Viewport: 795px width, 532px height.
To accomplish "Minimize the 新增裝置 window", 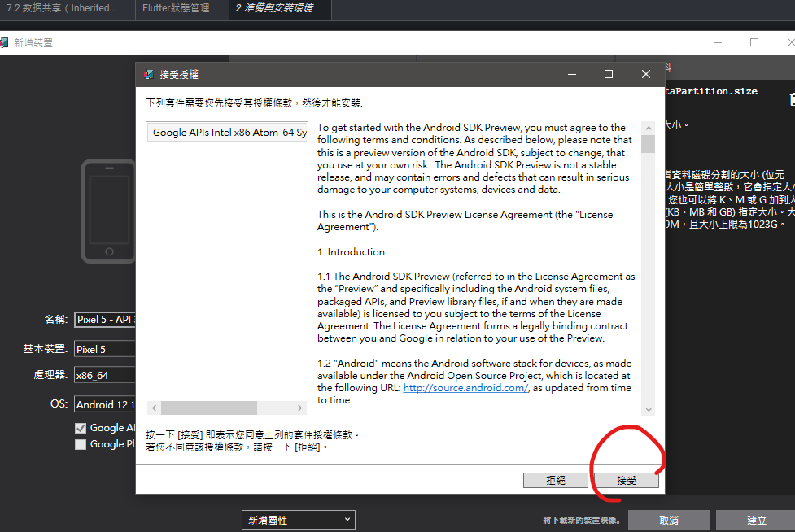I will tap(718, 42).
